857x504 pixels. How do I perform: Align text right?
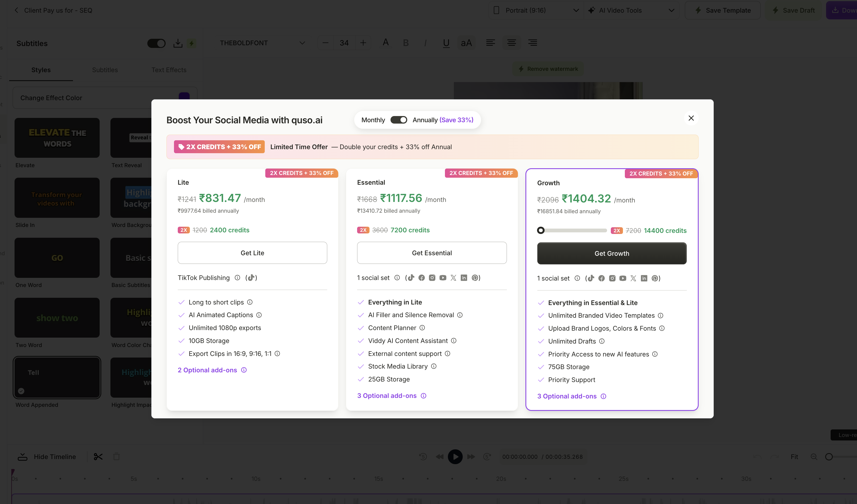click(x=532, y=43)
